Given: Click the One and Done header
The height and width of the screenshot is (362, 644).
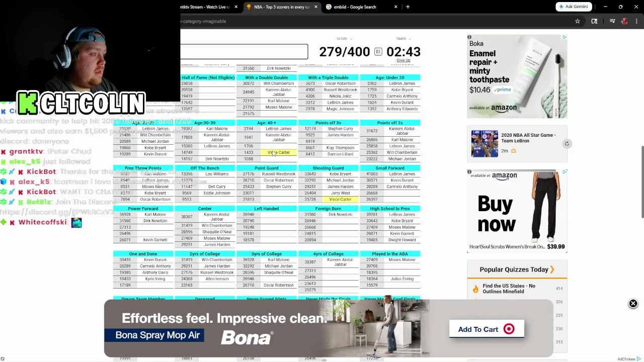Looking at the screenshot, I should click(x=143, y=254).
